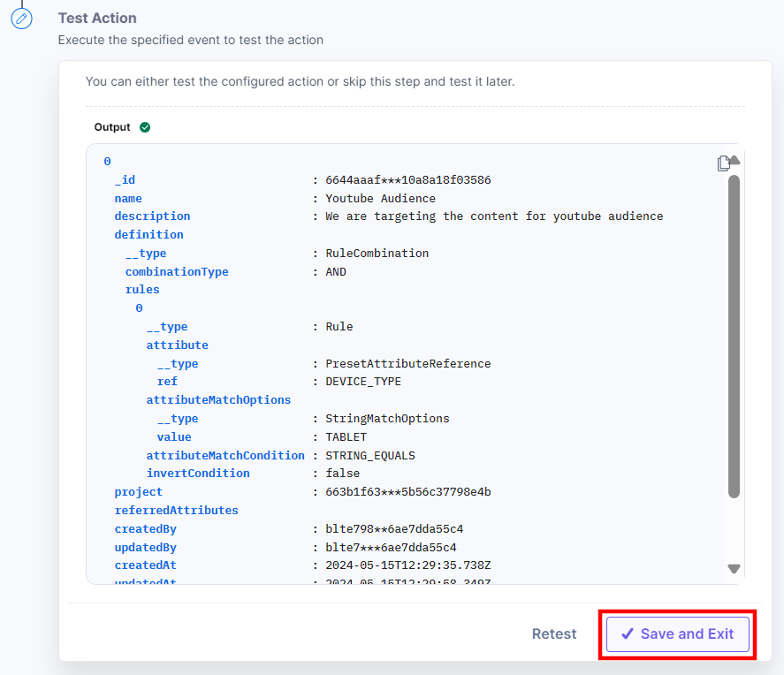Click the Rule value
This screenshot has height=675, width=784.
coord(339,327)
